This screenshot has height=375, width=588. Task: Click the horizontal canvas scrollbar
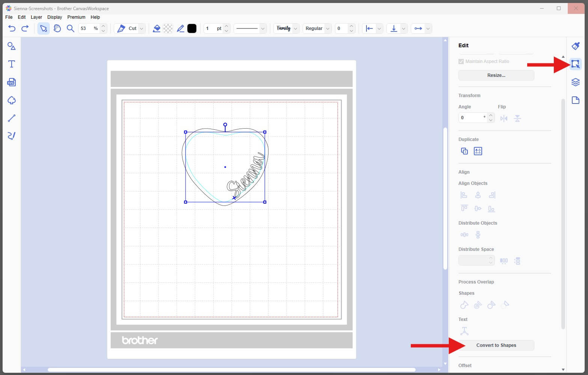click(x=231, y=370)
